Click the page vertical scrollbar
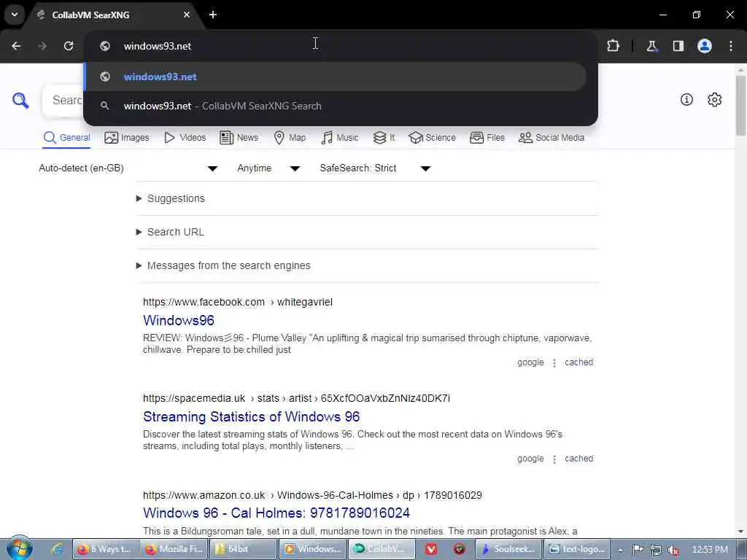 coord(740,105)
